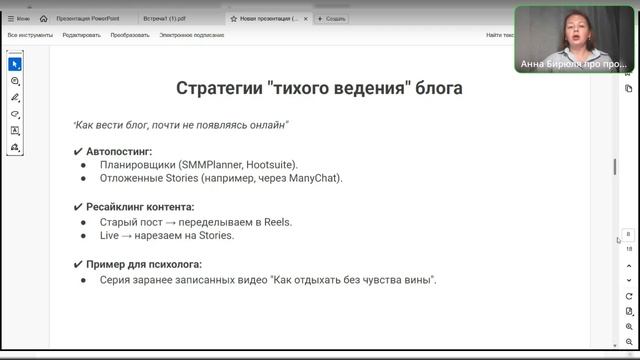Click the slide title Стратегии "тихого ведения" блога

click(319, 88)
